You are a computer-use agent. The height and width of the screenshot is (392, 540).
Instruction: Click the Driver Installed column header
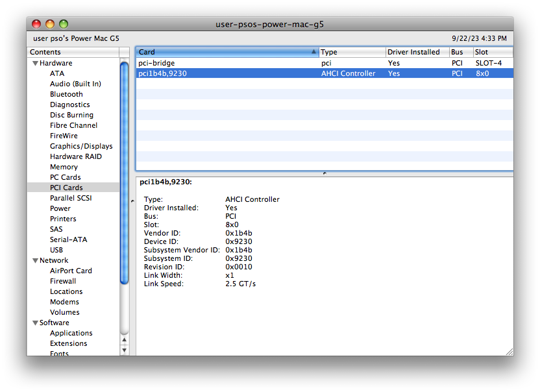[x=414, y=52]
